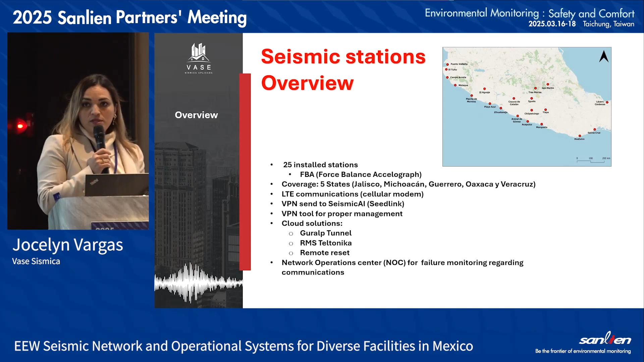Click the Guralp Tunnel bullet item

[325, 233]
